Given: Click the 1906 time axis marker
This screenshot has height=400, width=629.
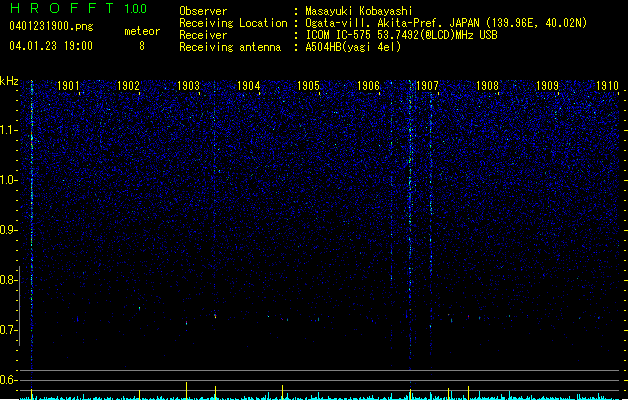Looking at the screenshot, I should pos(368,85).
